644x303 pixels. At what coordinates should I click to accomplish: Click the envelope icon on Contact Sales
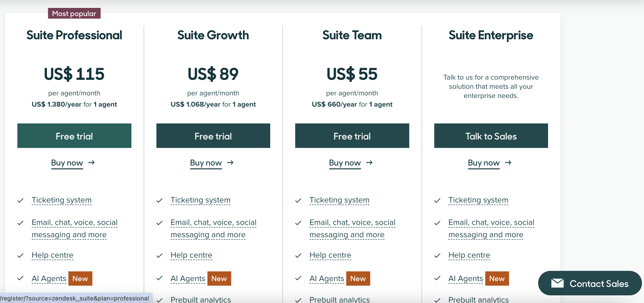point(558,283)
